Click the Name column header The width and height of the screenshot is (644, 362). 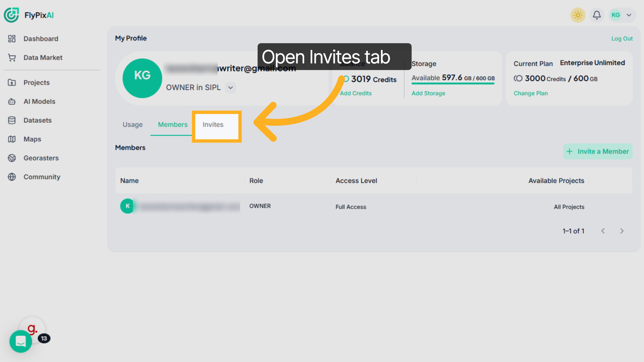pyautogui.click(x=129, y=181)
